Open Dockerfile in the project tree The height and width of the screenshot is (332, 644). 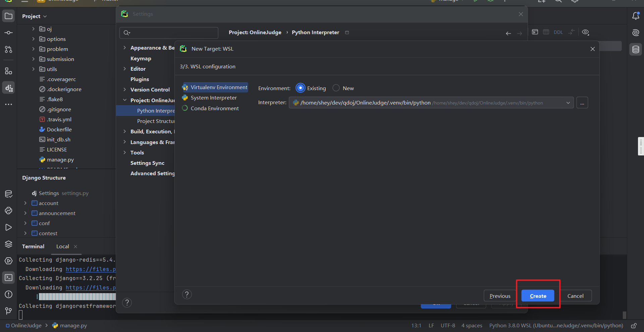click(x=59, y=130)
